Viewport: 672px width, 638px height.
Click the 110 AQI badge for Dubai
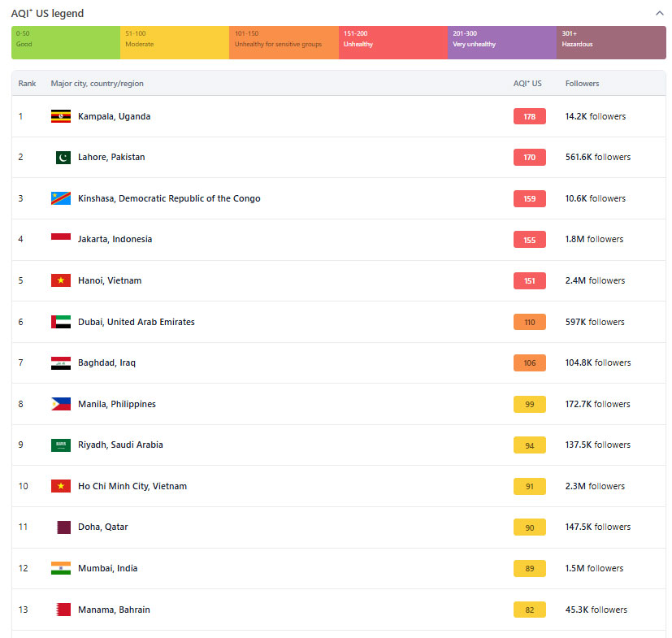pyautogui.click(x=529, y=322)
